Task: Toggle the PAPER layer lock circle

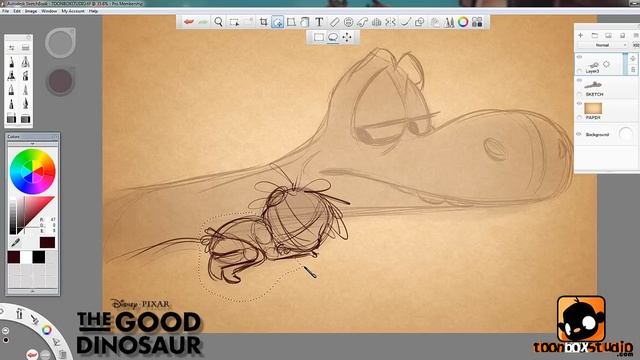Action: [x=580, y=118]
